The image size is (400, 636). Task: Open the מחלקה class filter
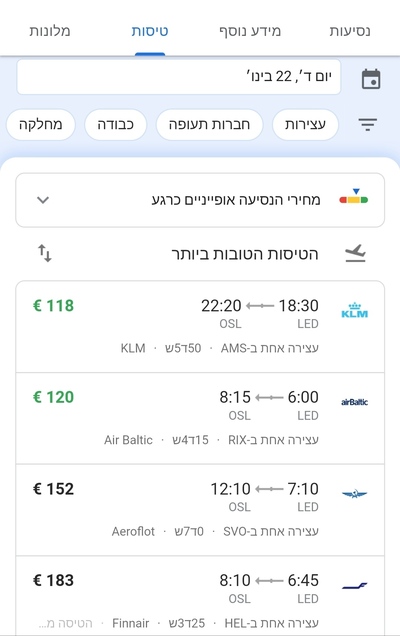pos(41,125)
